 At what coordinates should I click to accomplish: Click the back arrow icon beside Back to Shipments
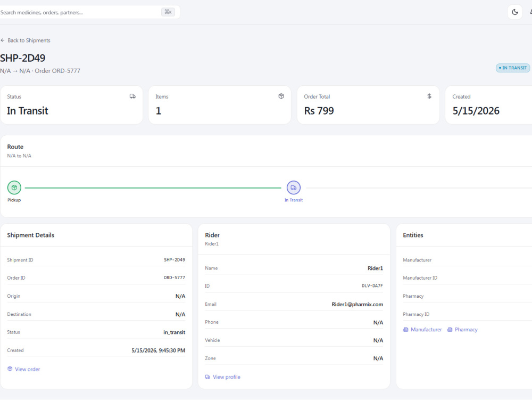(x=3, y=40)
